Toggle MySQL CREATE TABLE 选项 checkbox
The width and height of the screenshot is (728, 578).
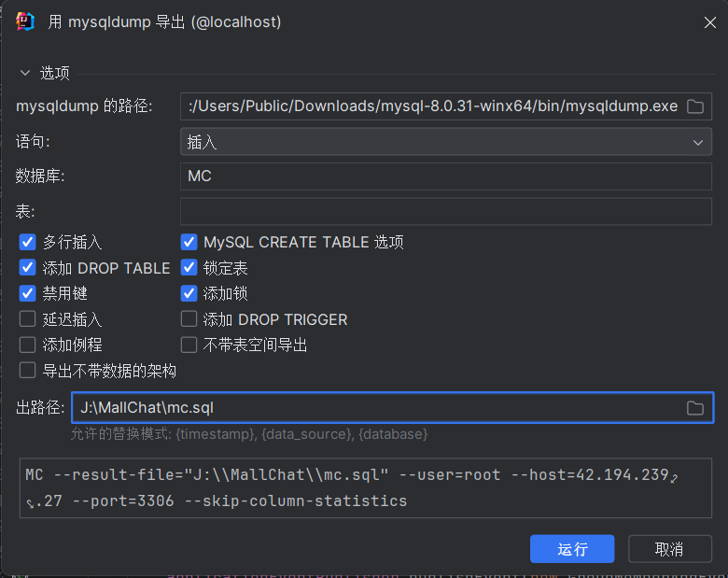[x=189, y=242]
